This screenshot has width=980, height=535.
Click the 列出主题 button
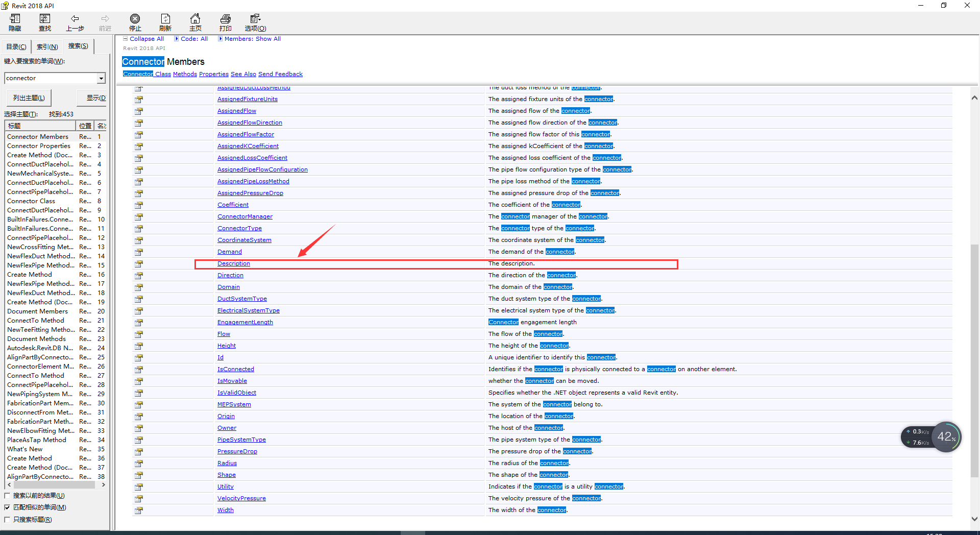(x=29, y=98)
